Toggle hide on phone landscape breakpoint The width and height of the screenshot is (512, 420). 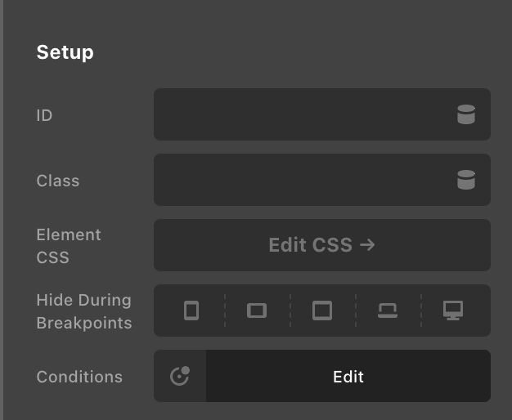[257, 311]
